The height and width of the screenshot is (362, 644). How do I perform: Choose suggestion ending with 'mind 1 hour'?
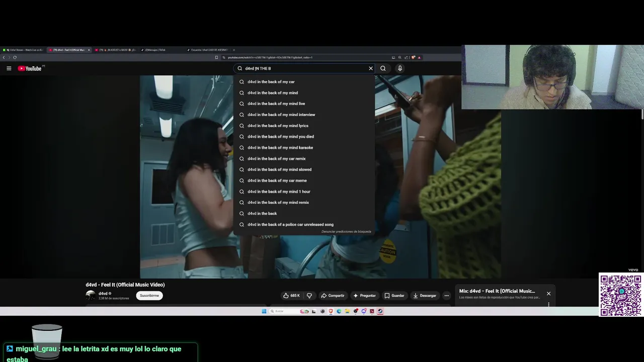305,192
